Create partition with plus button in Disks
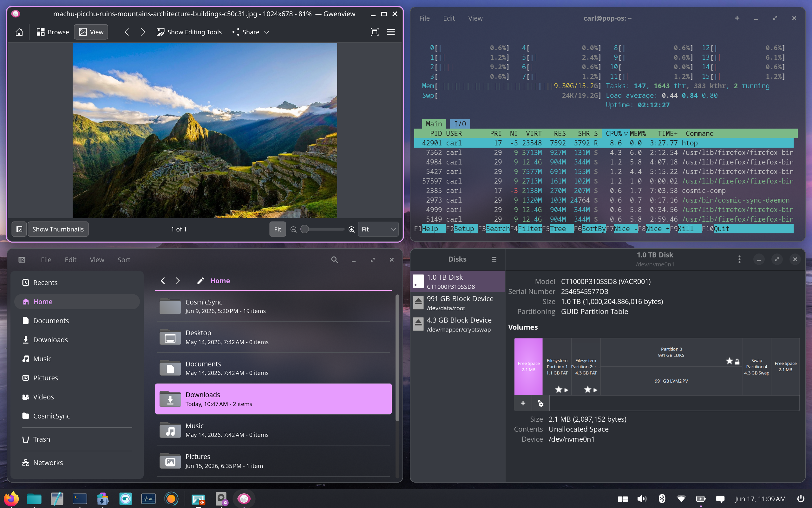The width and height of the screenshot is (812, 508). (523, 403)
